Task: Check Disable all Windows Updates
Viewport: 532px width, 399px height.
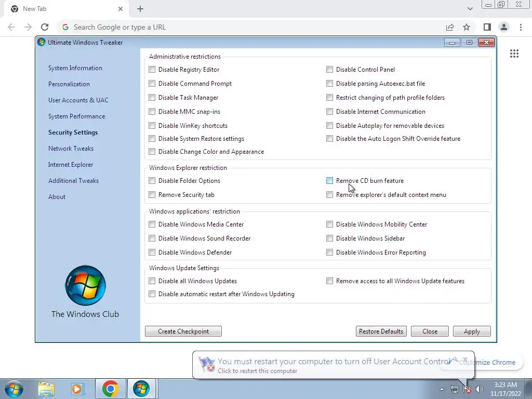Action: (x=152, y=281)
